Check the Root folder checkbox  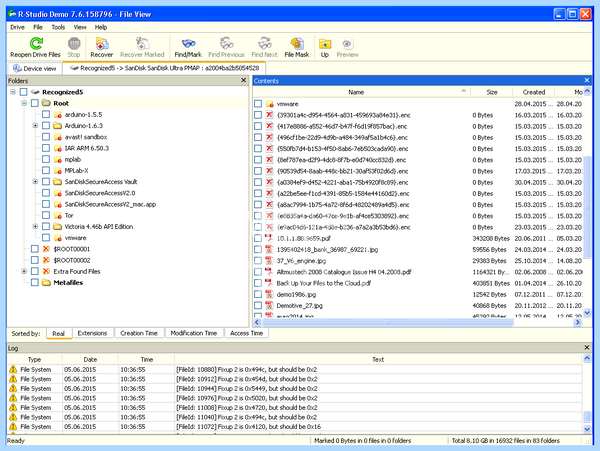coord(35,103)
